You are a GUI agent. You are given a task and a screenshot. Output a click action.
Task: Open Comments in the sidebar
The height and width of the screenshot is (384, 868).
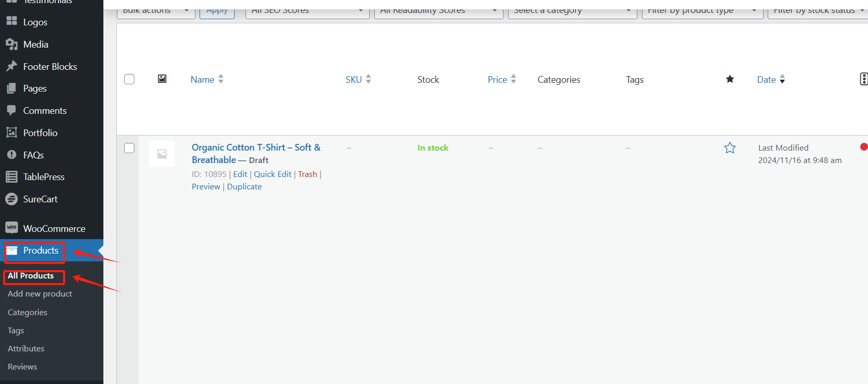[45, 111]
